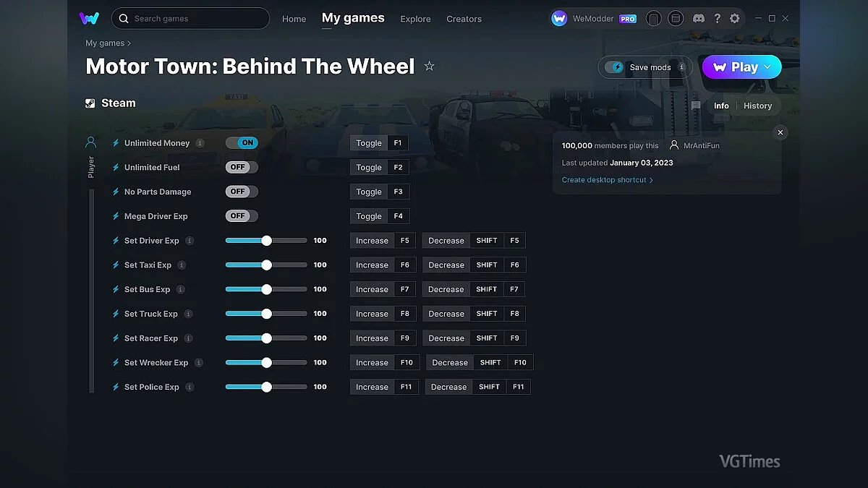This screenshot has height=488, width=868.
Task: Click the Create desktop shortcut link
Action: 607,179
